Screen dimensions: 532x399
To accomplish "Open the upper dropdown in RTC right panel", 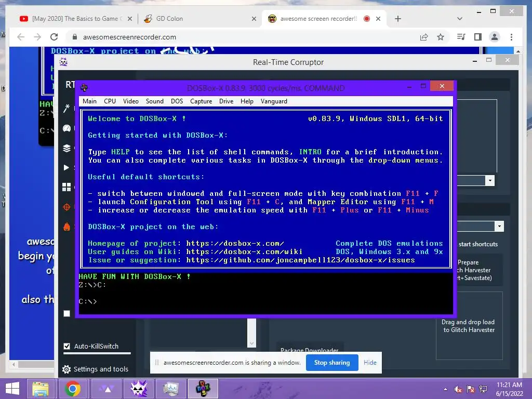I will (490, 180).
